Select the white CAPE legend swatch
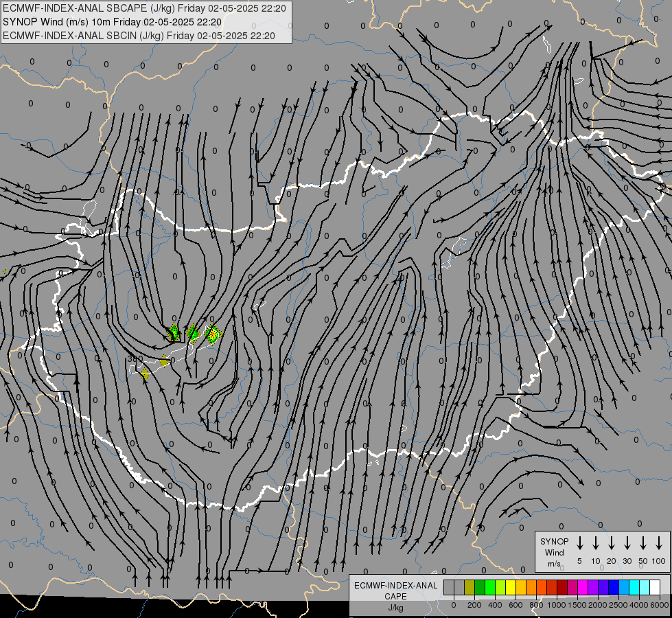The height and width of the screenshot is (618, 672). pos(655,588)
